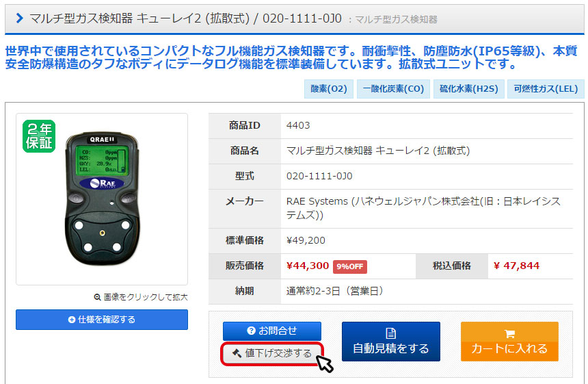This screenshot has width=588, height=384.
Task: Start price negotiation with 値下げ交渉する
Action: pos(272,353)
